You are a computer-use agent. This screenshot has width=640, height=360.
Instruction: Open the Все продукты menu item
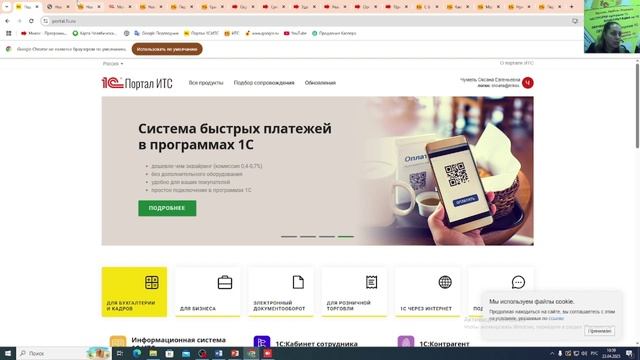[x=206, y=83]
